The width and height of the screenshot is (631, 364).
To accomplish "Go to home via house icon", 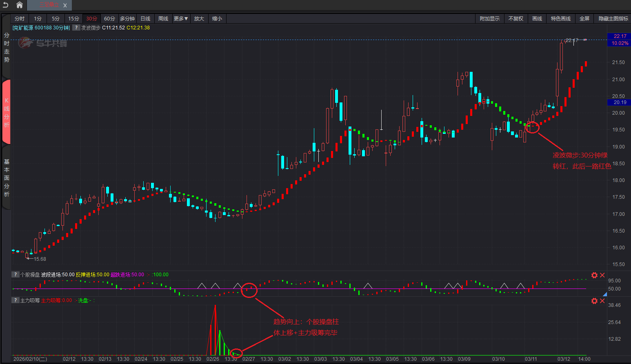I will coord(19,5).
